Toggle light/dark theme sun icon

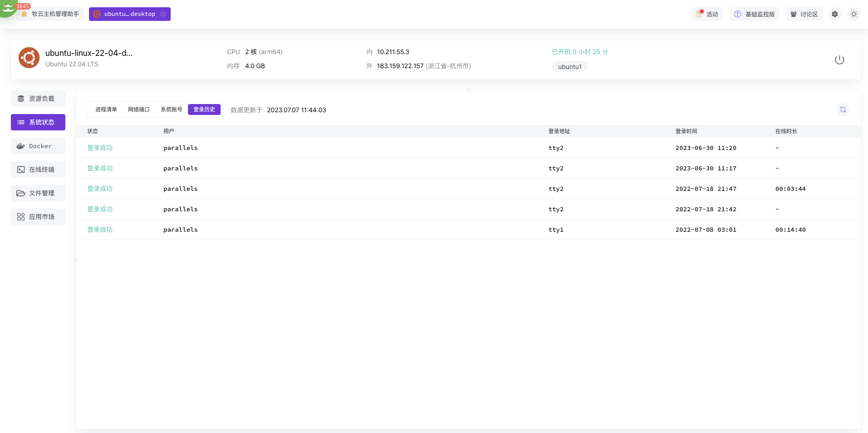(x=854, y=14)
